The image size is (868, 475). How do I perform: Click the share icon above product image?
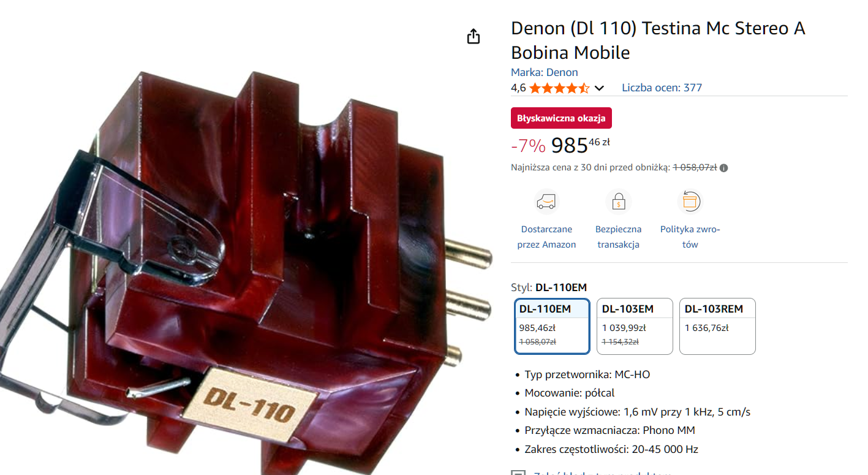click(473, 36)
